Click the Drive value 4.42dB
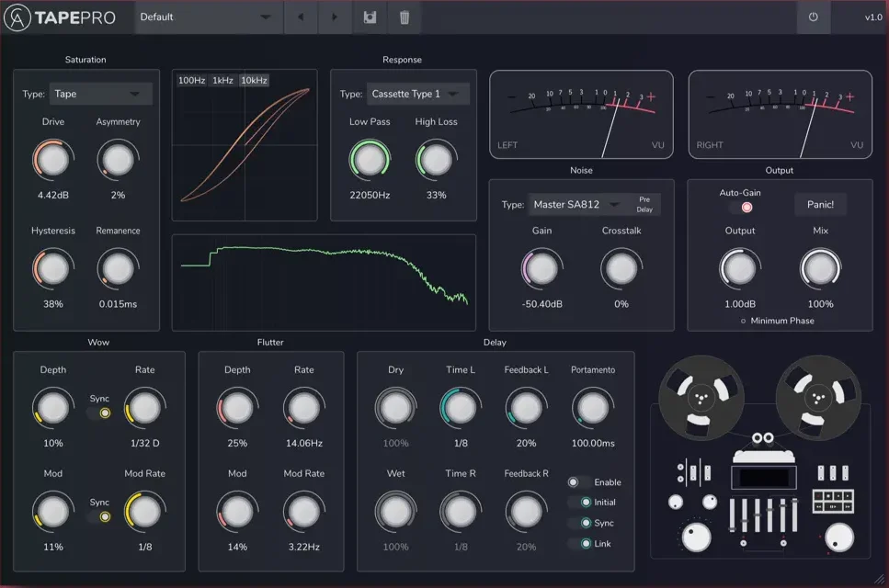Viewport: 889px width, 588px height. coord(53,195)
